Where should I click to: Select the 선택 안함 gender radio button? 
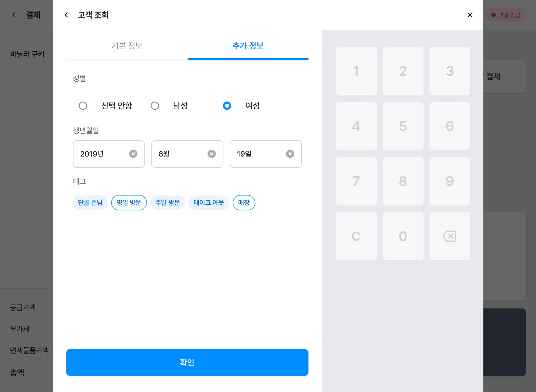(x=83, y=106)
